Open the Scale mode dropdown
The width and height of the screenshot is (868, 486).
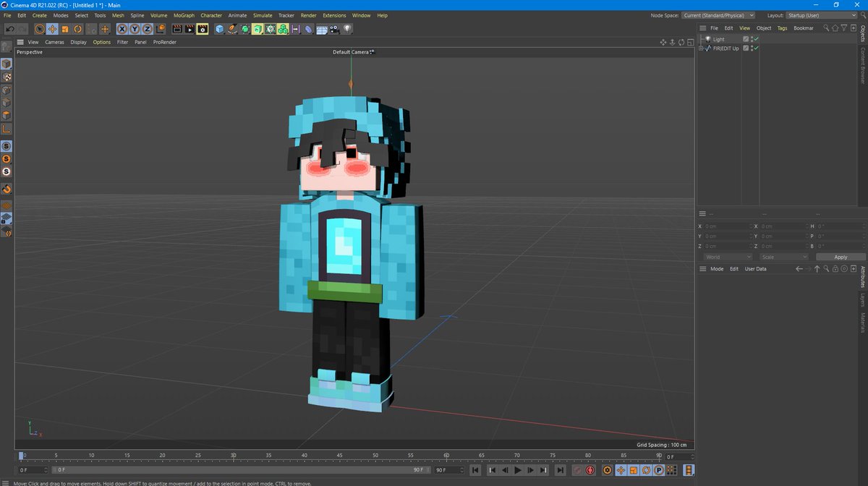tap(784, 257)
